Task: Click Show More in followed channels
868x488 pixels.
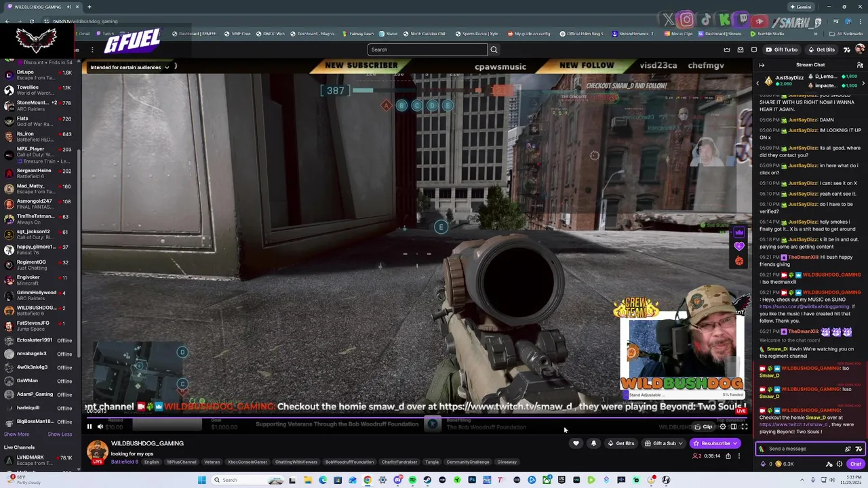Action: [16, 434]
